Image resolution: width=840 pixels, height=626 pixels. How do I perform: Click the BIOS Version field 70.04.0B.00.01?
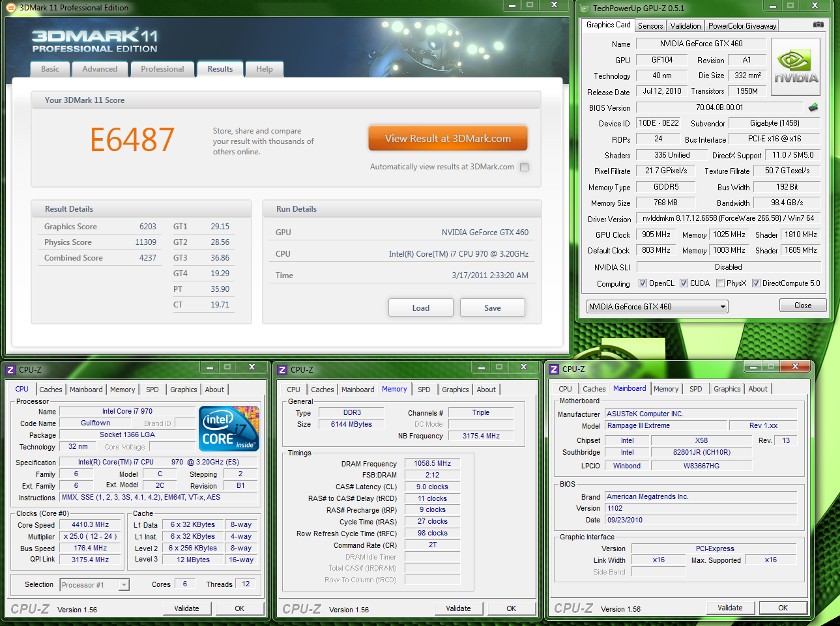(719, 107)
